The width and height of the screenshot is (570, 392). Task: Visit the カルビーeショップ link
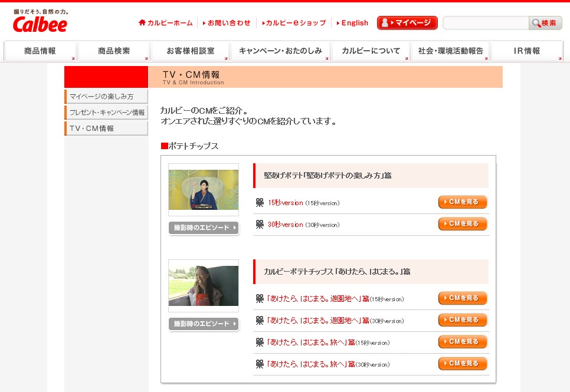coord(294,23)
